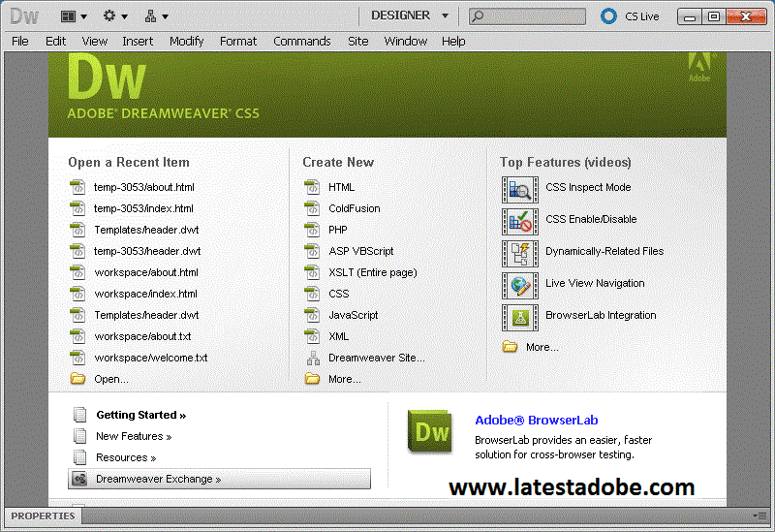This screenshot has height=532, width=775.
Task: Open the DESIGNER workspace switcher
Action: 409,16
